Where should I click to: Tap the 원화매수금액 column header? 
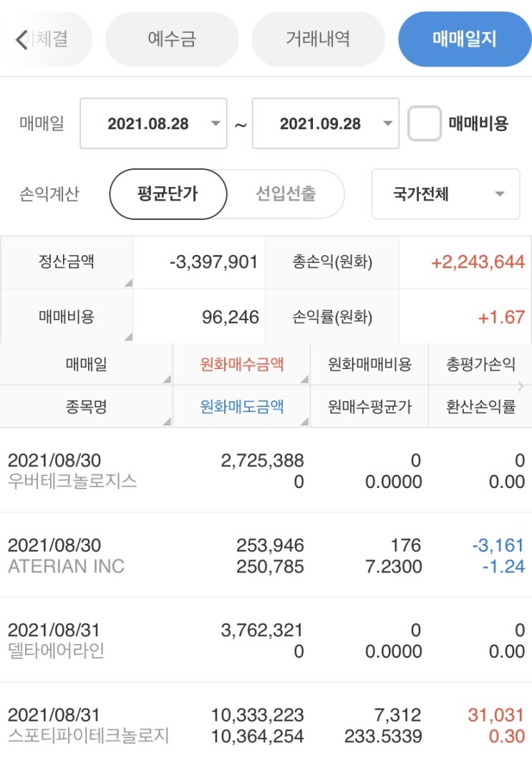point(242,364)
